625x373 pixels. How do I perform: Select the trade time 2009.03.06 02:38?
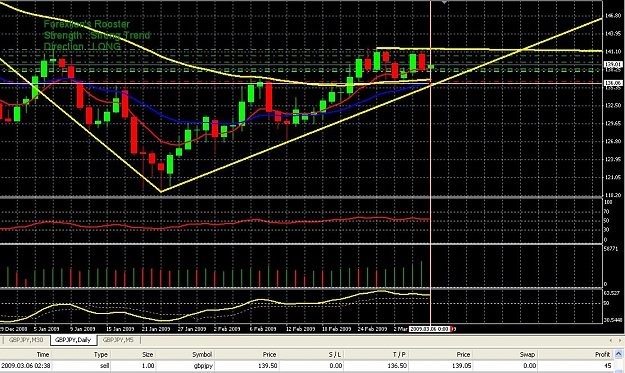26,366
